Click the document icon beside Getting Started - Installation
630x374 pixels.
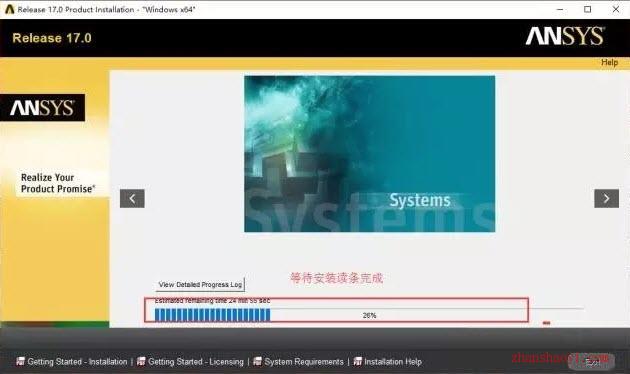(x=20, y=362)
